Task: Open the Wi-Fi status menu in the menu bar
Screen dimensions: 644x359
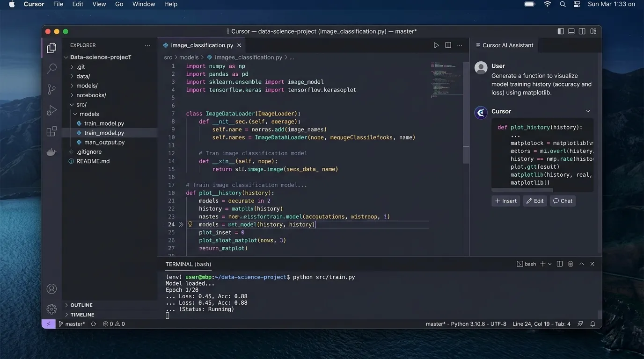Action: pos(547,4)
